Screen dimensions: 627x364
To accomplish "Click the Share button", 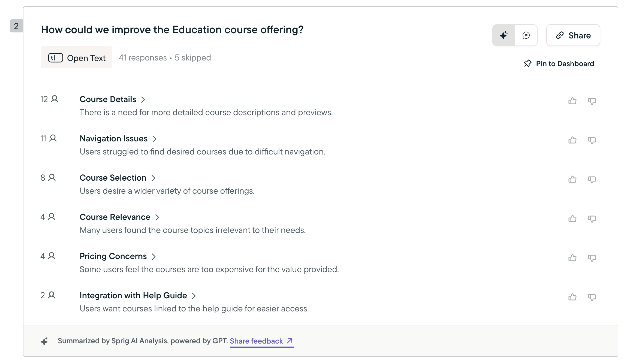I will (573, 35).
